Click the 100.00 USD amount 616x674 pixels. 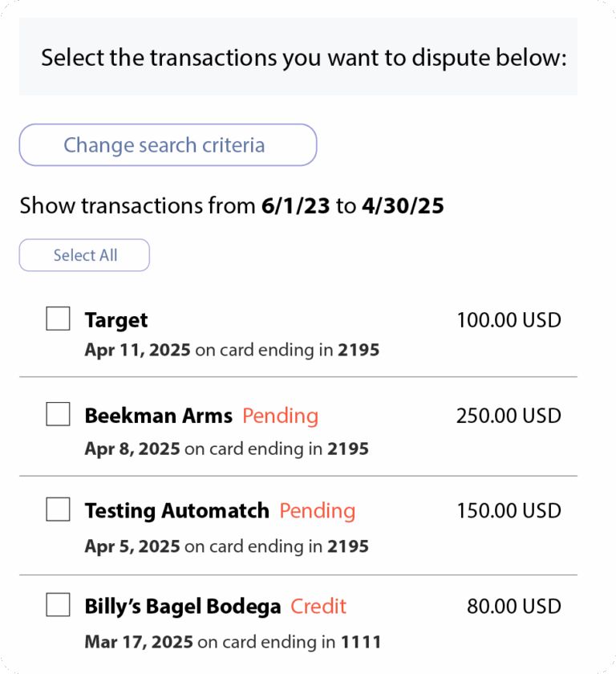click(509, 320)
